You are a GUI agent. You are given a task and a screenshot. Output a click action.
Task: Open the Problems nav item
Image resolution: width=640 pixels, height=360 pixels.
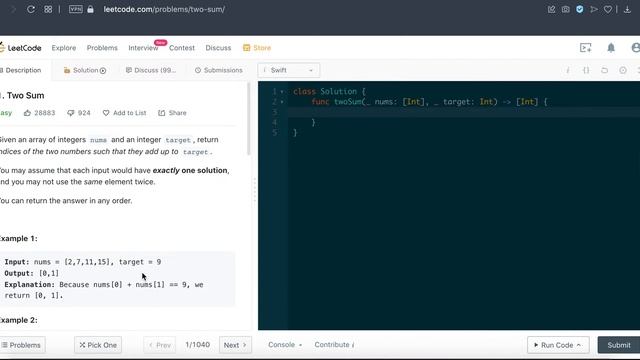(x=102, y=48)
